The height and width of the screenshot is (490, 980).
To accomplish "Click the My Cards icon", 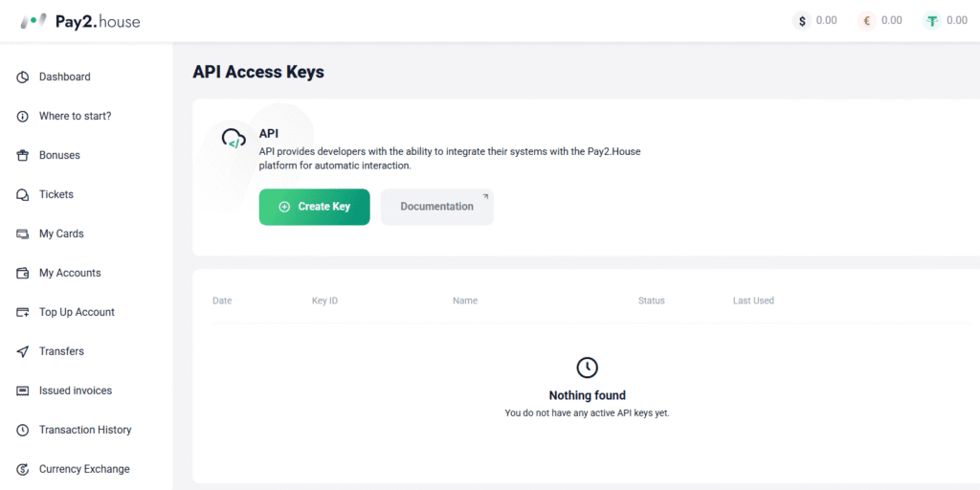I will [23, 234].
